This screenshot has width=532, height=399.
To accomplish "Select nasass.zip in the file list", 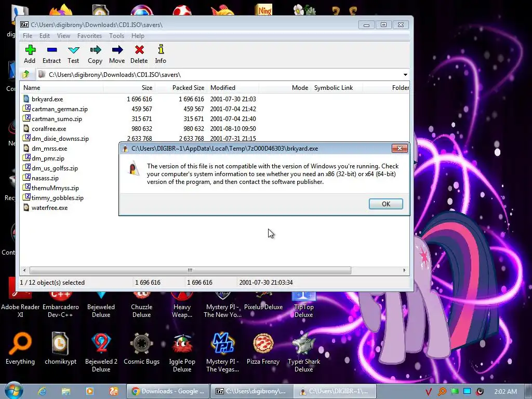I will 45,178.
